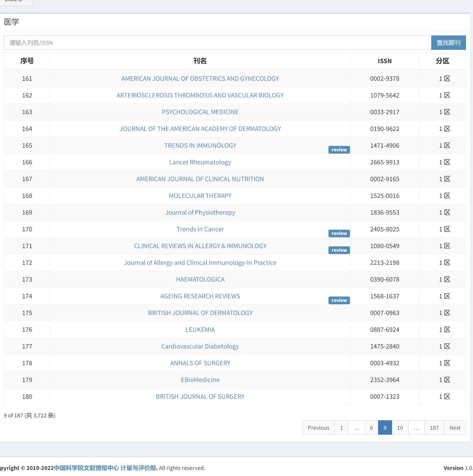Open 中国科学院文献情报中心 footer link
Screen dimensions: 473x476
(86, 468)
